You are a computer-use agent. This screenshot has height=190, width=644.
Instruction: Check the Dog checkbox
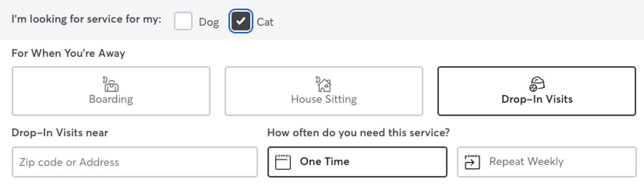[183, 21]
